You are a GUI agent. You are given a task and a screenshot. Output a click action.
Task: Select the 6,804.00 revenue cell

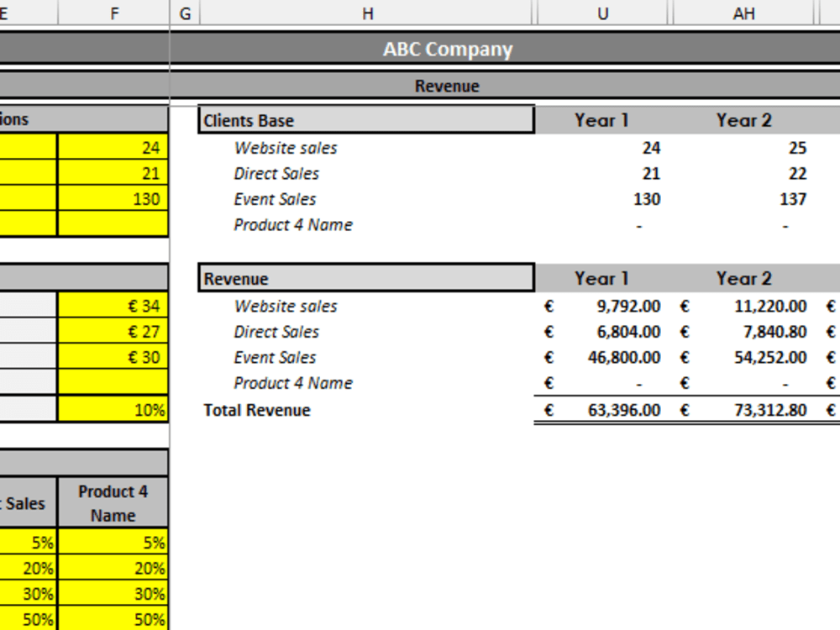(x=602, y=332)
